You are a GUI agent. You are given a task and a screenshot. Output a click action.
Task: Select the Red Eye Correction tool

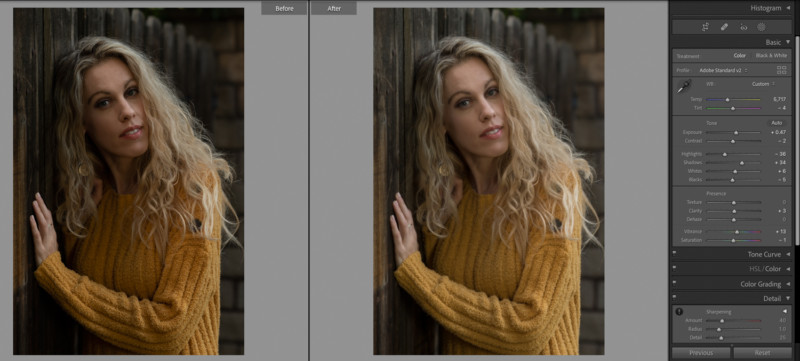(743, 28)
